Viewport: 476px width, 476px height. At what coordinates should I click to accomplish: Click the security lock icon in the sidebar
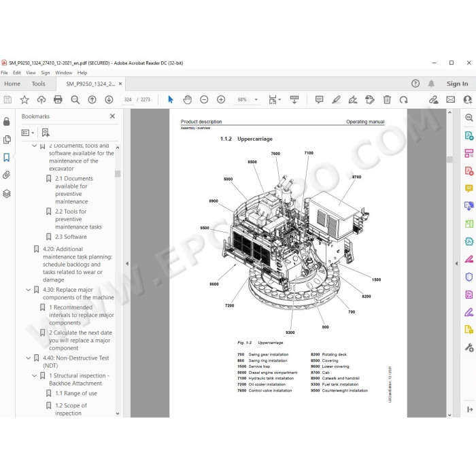[6, 122]
